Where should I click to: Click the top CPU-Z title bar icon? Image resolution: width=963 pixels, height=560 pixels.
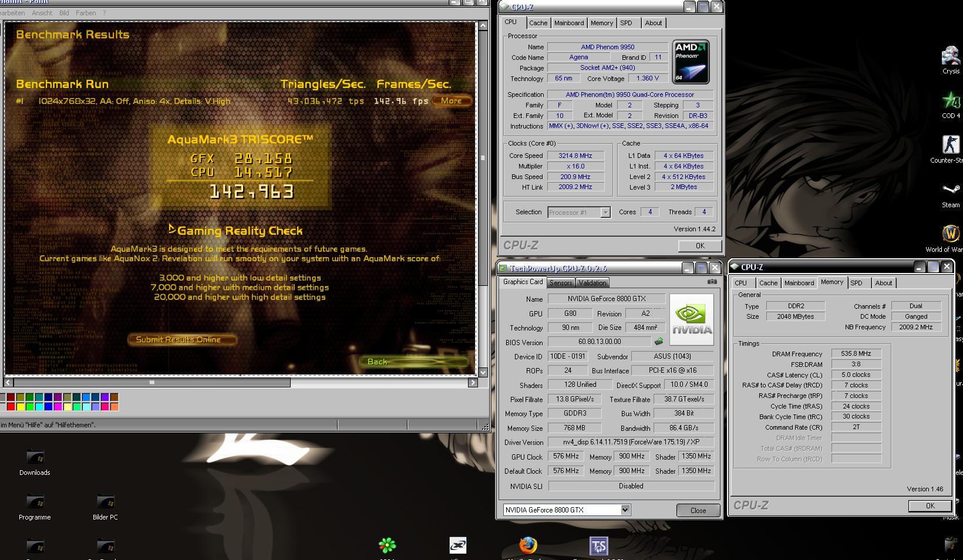[x=505, y=7]
